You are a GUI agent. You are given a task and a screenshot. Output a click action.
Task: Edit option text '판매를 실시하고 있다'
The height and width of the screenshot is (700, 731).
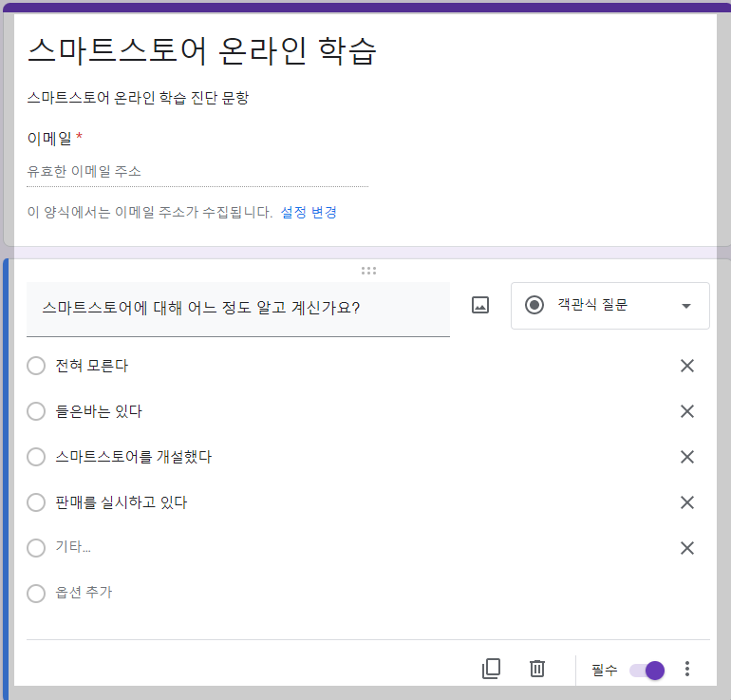click(x=122, y=502)
